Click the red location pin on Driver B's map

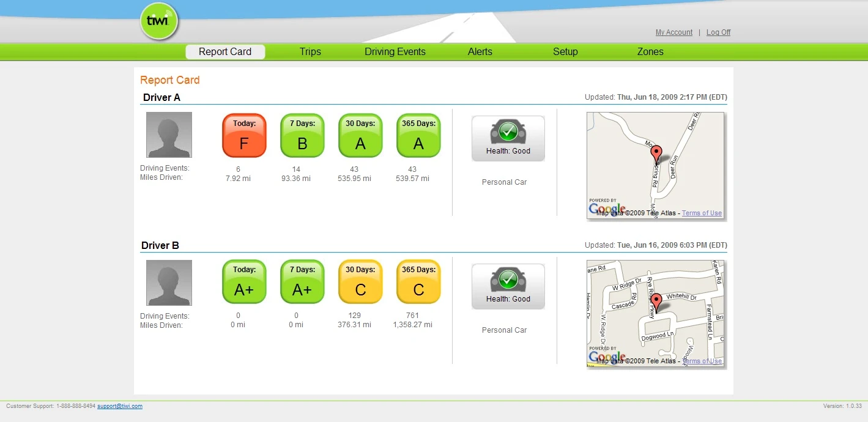[656, 303]
